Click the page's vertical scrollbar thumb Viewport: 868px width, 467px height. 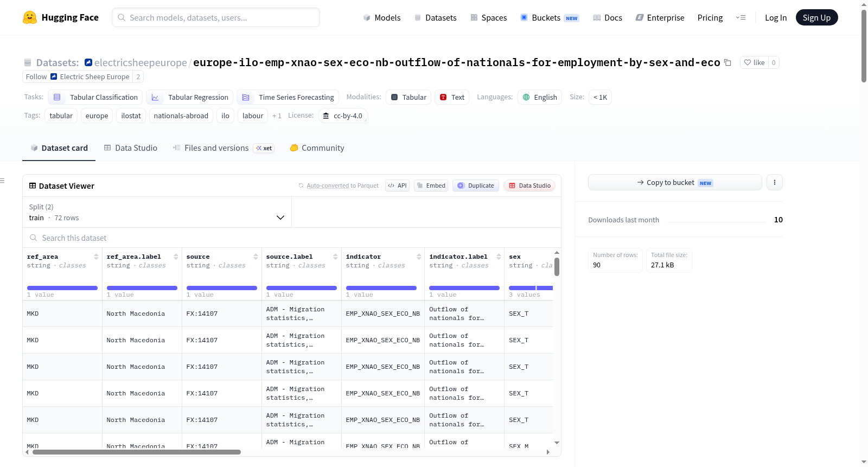click(864, 46)
